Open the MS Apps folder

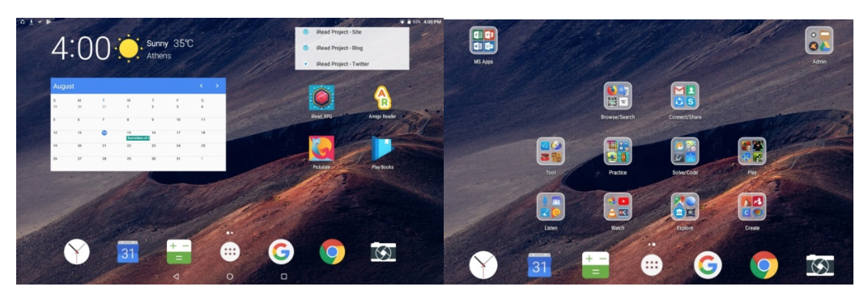pyautogui.click(x=483, y=40)
